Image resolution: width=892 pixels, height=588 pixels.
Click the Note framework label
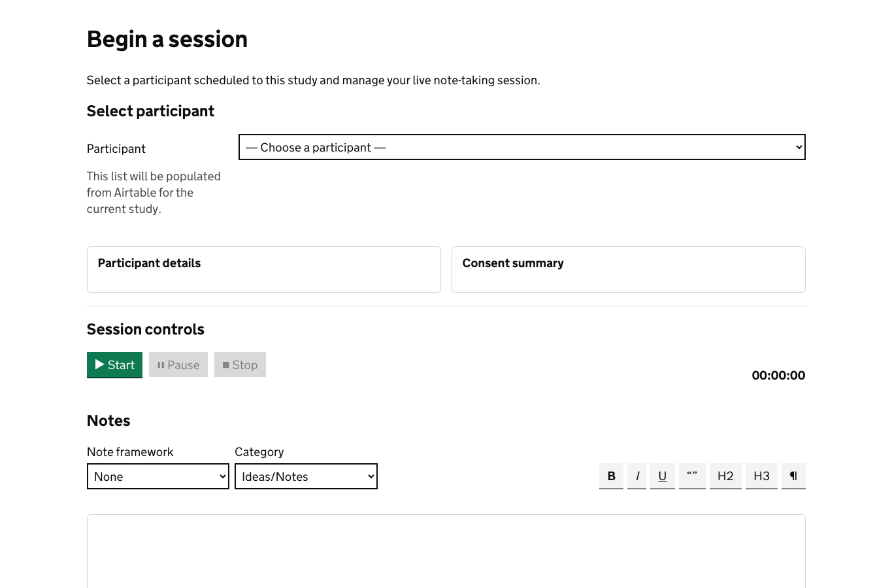point(130,452)
